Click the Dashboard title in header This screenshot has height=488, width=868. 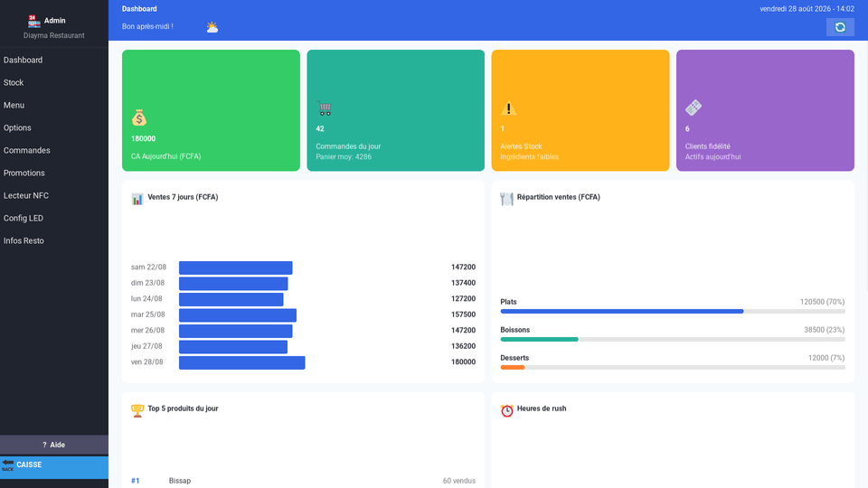click(139, 9)
